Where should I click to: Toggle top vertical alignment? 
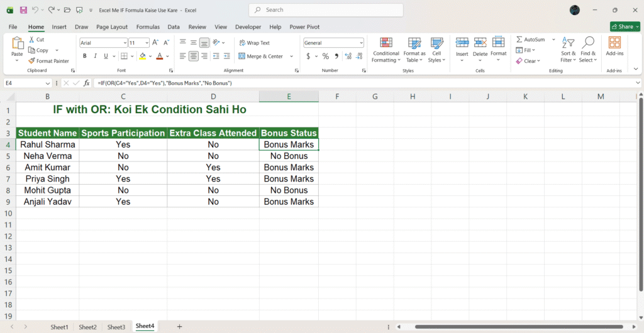coord(183,43)
